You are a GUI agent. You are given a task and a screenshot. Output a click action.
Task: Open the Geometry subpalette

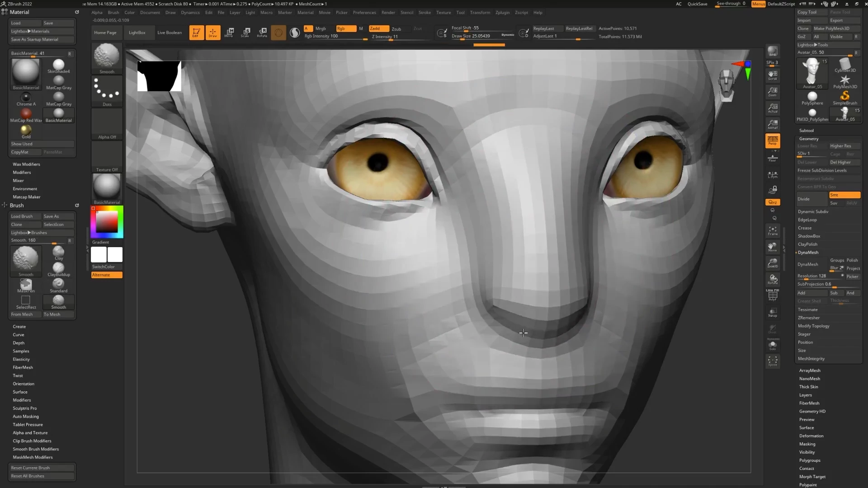tap(809, 139)
